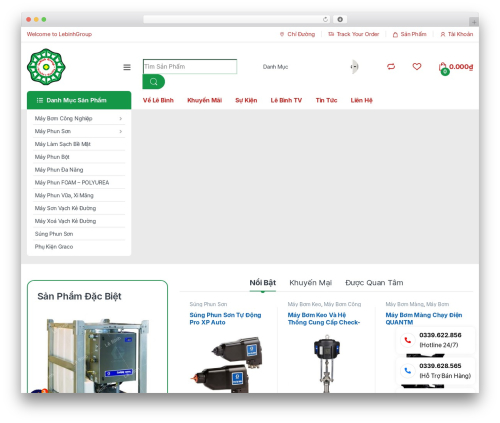This screenshot has width=500, height=423.
Task: Click the browser address bar
Action: coord(236,19)
